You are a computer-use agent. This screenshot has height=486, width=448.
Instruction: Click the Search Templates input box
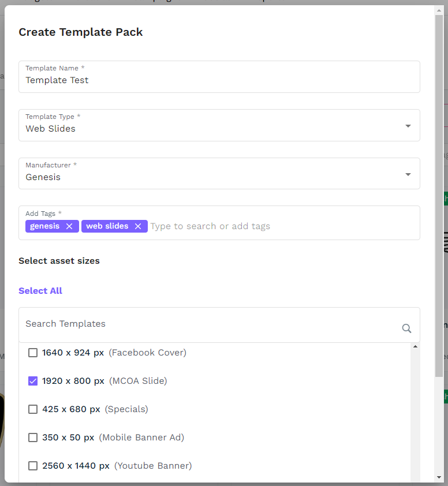(x=208, y=324)
